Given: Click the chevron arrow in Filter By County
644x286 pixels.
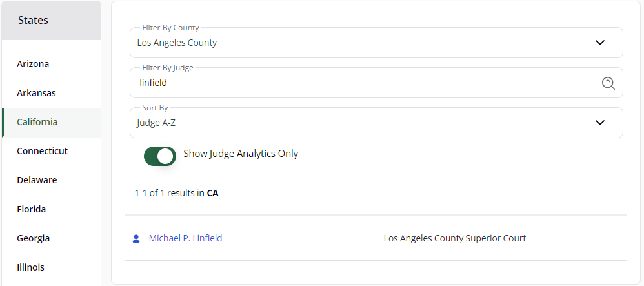Looking at the screenshot, I should point(600,43).
